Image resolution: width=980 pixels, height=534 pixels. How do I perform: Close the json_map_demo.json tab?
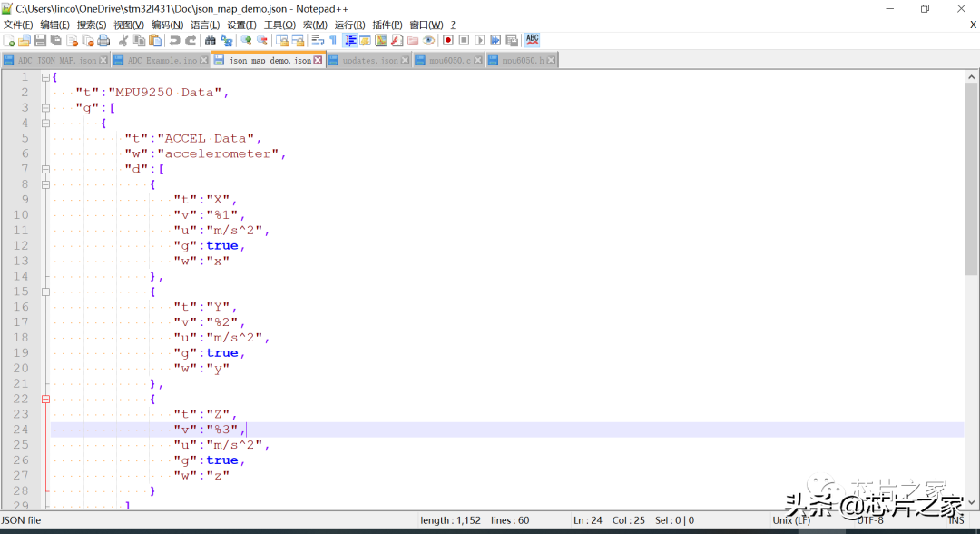(x=318, y=61)
